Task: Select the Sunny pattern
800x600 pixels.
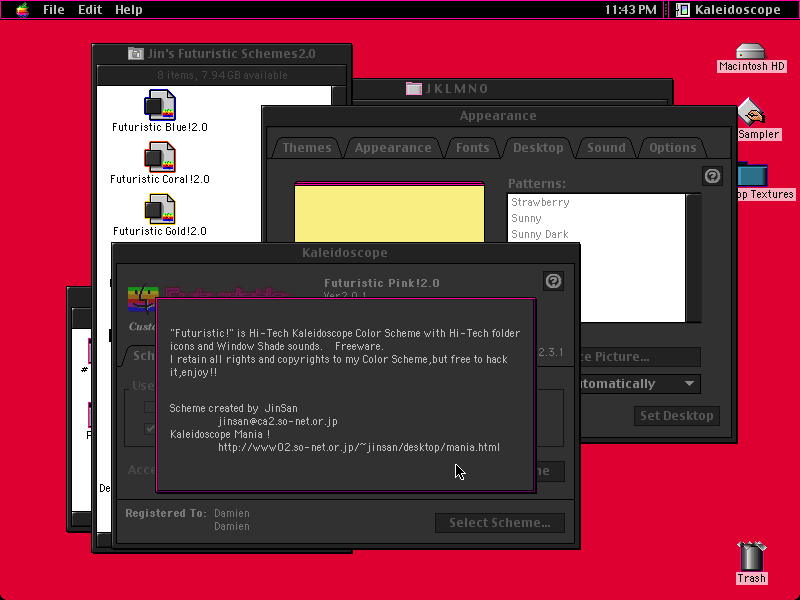Action: coord(596,218)
